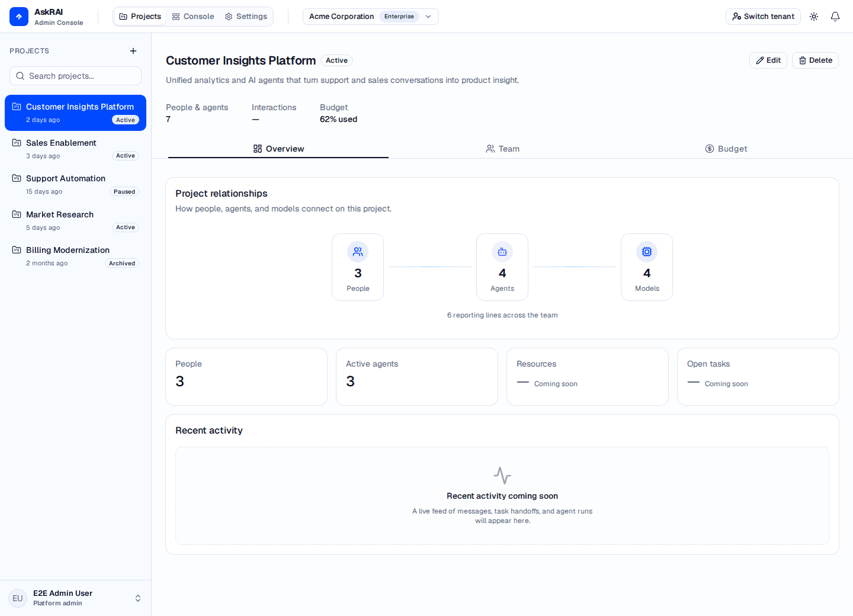
Task: Open the Acme Corporation tenant dropdown
Action: [x=371, y=17]
